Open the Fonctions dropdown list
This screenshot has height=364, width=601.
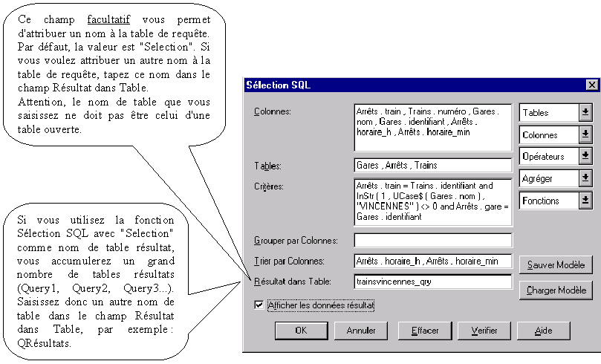pyautogui.click(x=585, y=201)
